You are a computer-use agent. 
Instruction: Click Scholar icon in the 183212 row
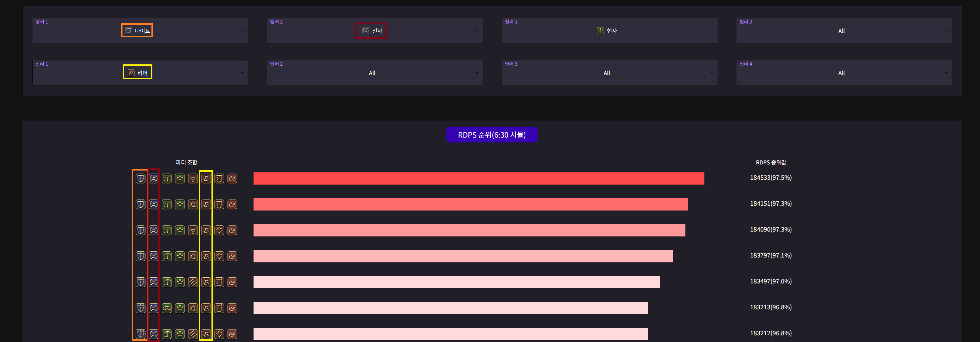[167, 334]
